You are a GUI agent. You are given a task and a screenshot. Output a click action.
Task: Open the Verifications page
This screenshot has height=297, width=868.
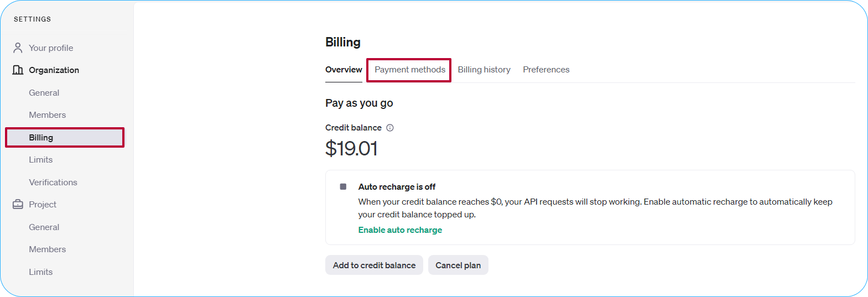click(53, 183)
